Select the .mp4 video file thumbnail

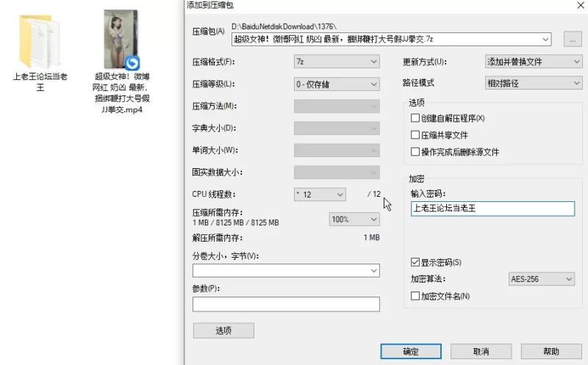(121, 40)
